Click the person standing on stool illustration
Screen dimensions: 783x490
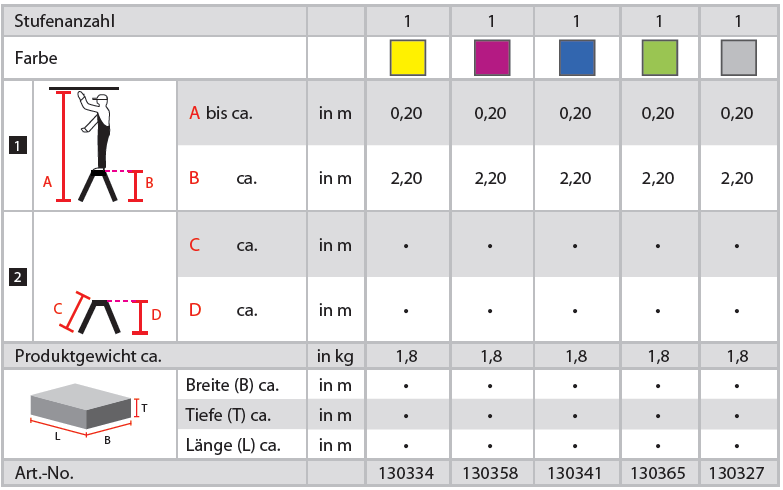[x=102, y=145]
